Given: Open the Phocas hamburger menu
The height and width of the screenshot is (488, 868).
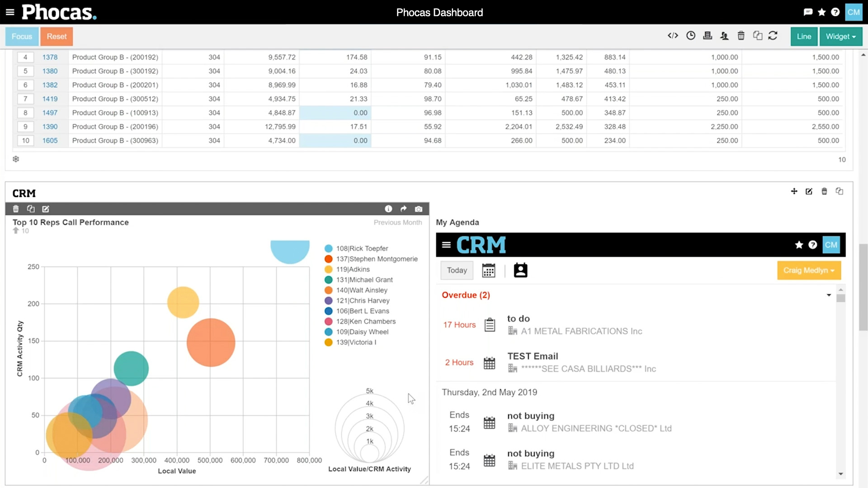Looking at the screenshot, I should pyautogui.click(x=10, y=12).
